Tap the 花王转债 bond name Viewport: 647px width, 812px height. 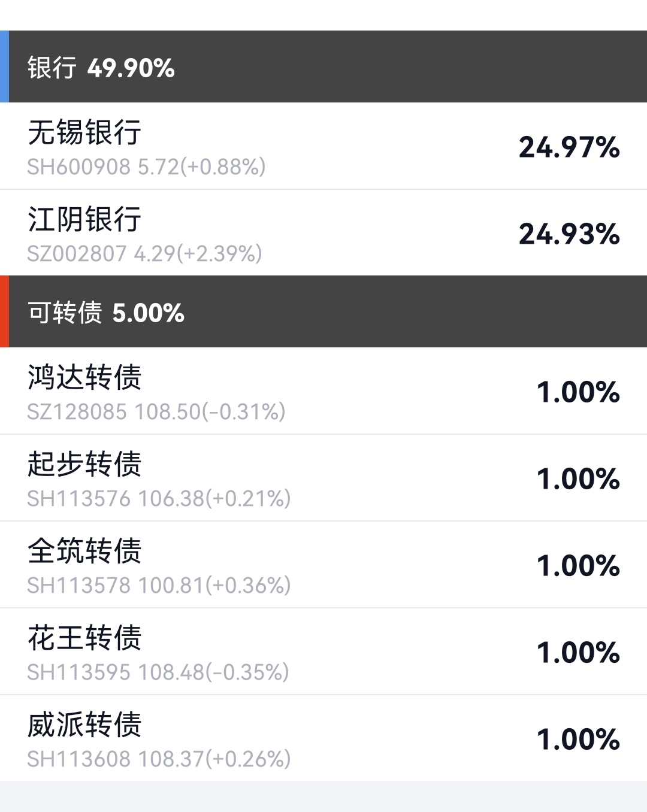[84, 638]
